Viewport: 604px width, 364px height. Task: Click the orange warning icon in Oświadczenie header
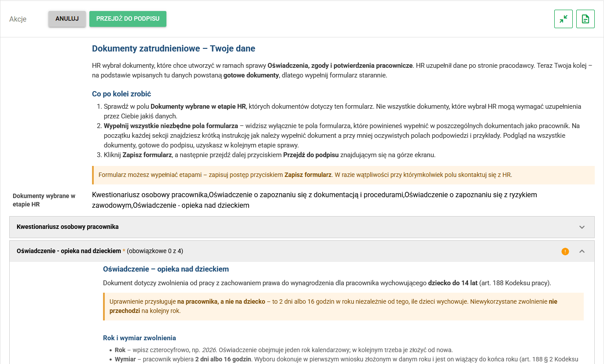(565, 251)
